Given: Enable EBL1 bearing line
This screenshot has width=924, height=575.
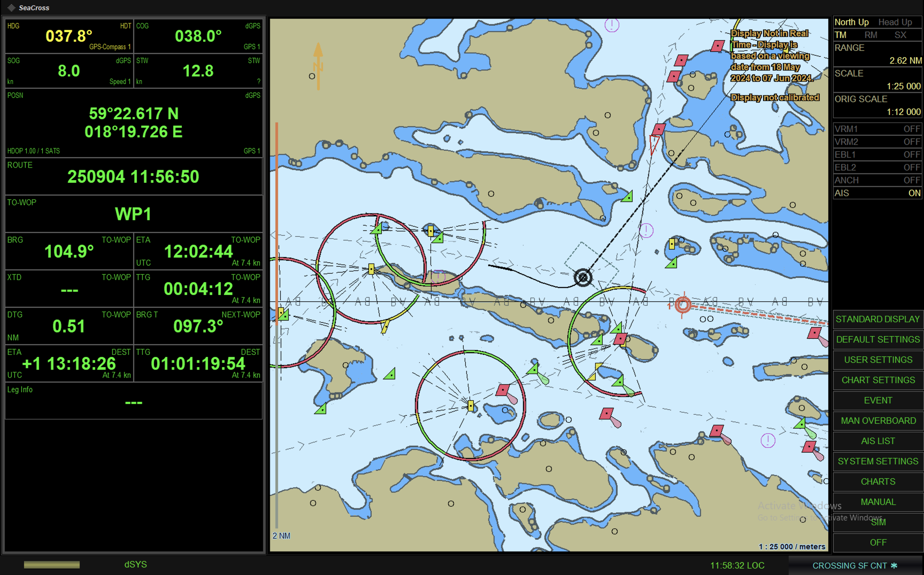Looking at the screenshot, I should point(877,155).
